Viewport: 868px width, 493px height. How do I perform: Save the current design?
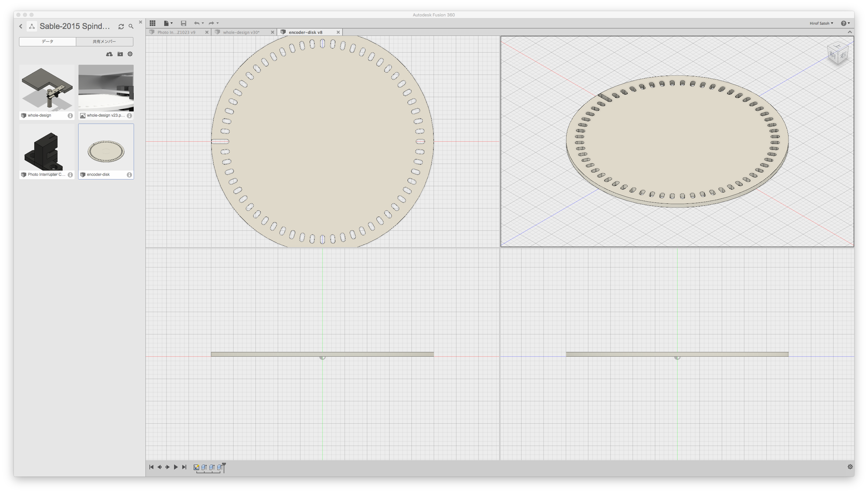(x=184, y=23)
